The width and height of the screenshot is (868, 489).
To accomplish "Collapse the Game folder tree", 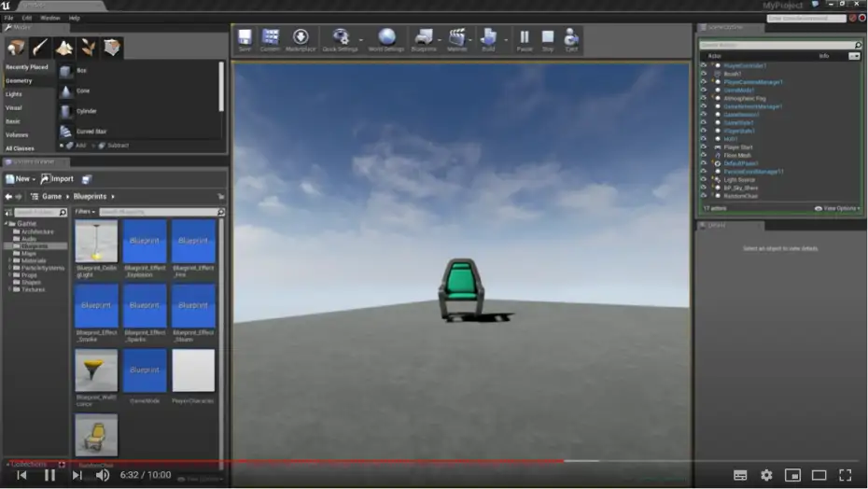I will [x=7, y=224].
